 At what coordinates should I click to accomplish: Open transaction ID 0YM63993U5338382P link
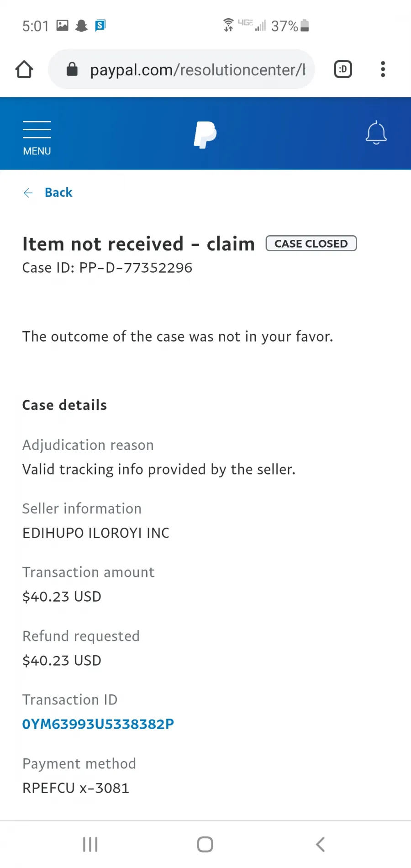click(x=98, y=724)
